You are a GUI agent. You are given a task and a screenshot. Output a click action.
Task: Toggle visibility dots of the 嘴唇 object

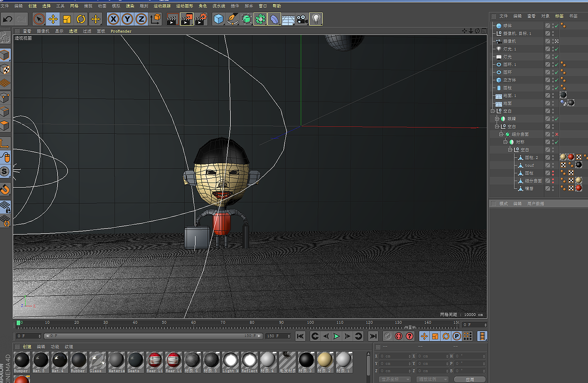(553, 189)
